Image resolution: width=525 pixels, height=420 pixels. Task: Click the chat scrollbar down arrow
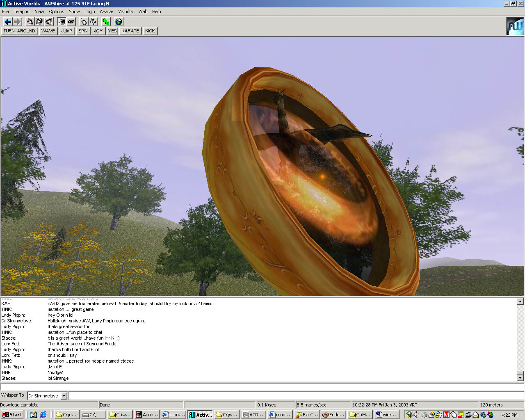click(x=520, y=377)
